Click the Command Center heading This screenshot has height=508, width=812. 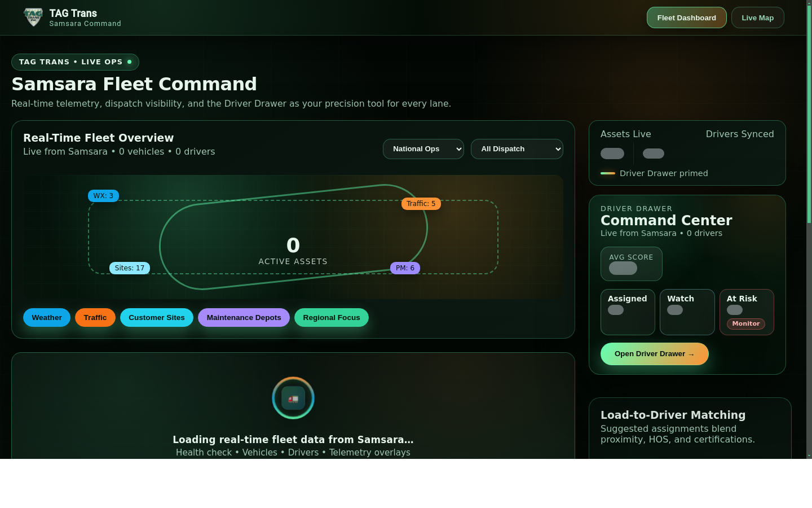click(667, 221)
